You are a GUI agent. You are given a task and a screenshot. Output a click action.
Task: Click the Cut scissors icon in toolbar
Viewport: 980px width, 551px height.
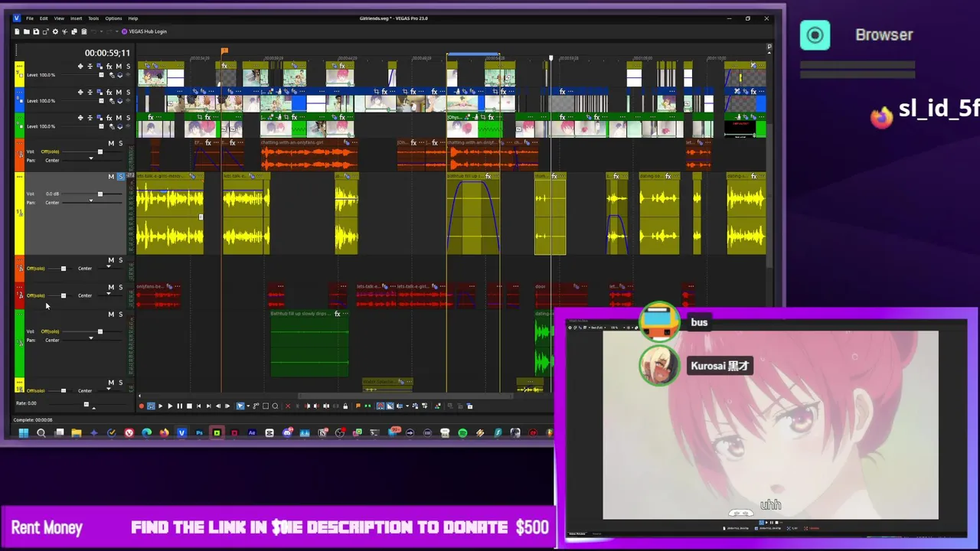64,31
